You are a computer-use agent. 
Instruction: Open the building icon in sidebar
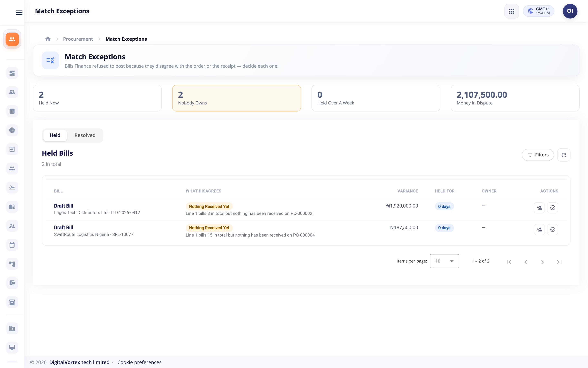click(x=12, y=329)
